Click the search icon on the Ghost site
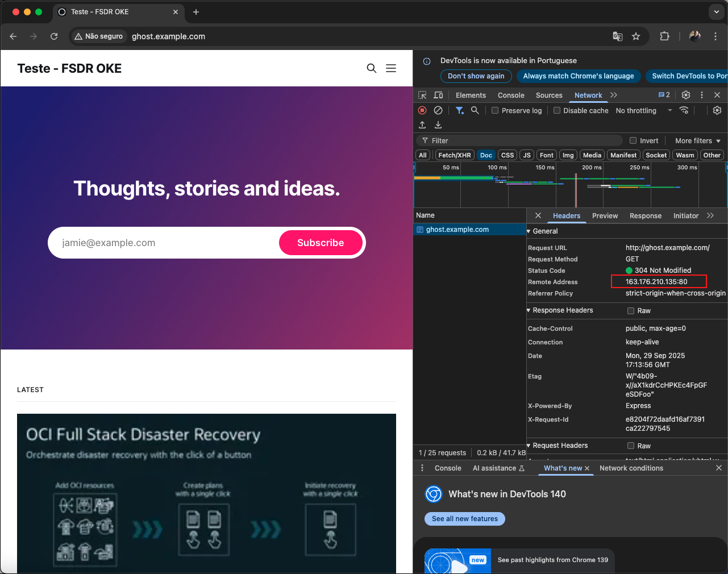 pos(371,68)
